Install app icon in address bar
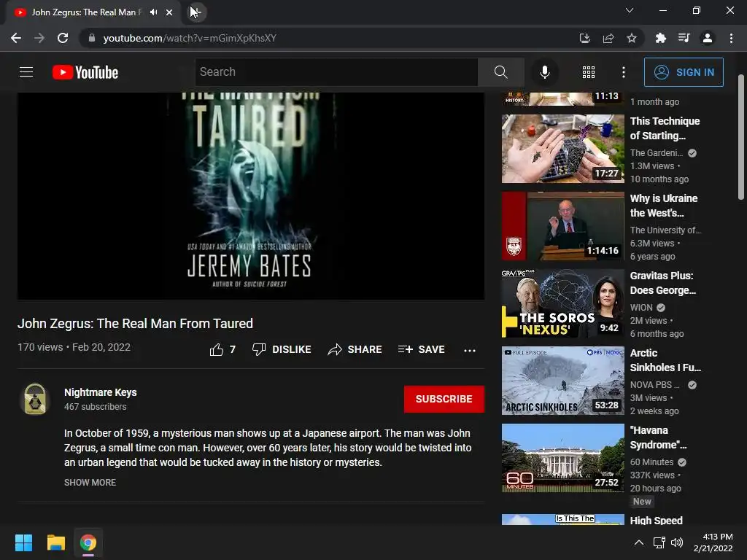The width and height of the screenshot is (747, 560). (x=584, y=38)
